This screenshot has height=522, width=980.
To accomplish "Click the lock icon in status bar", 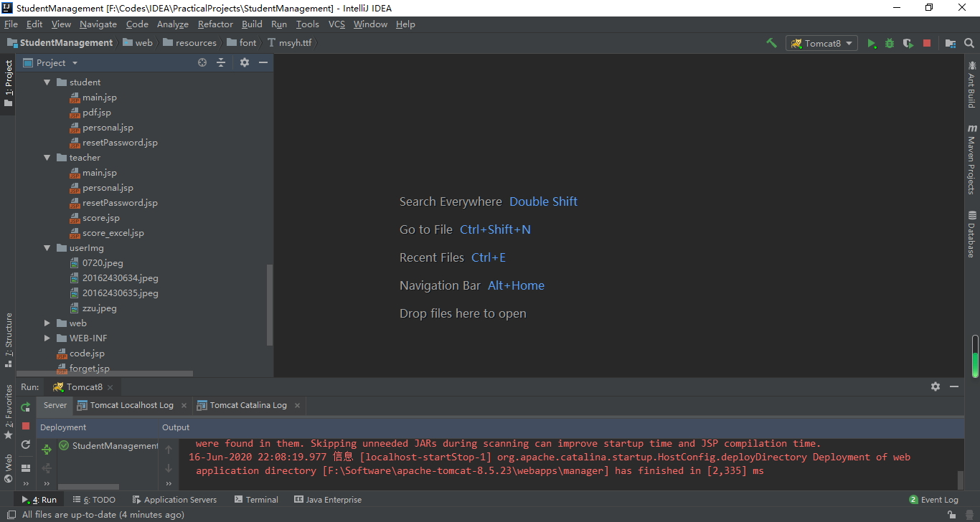I will pos(951,514).
